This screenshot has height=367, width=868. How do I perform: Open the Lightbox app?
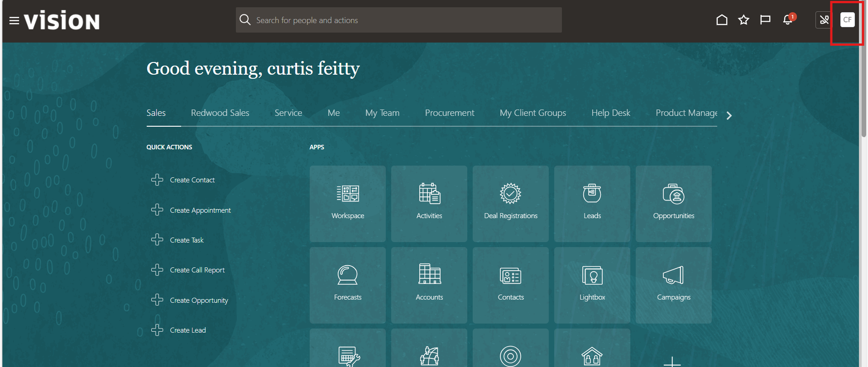[x=592, y=285]
